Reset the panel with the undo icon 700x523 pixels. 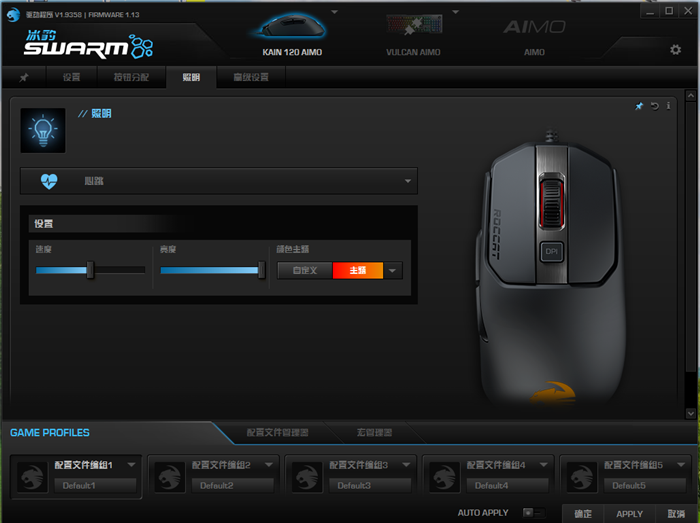654,105
